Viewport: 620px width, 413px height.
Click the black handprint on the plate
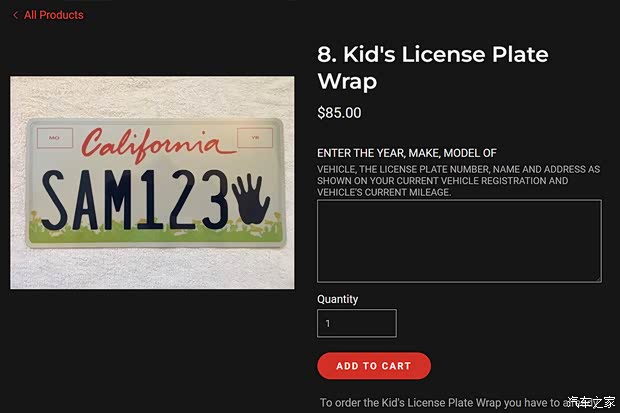pyautogui.click(x=251, y=199)
